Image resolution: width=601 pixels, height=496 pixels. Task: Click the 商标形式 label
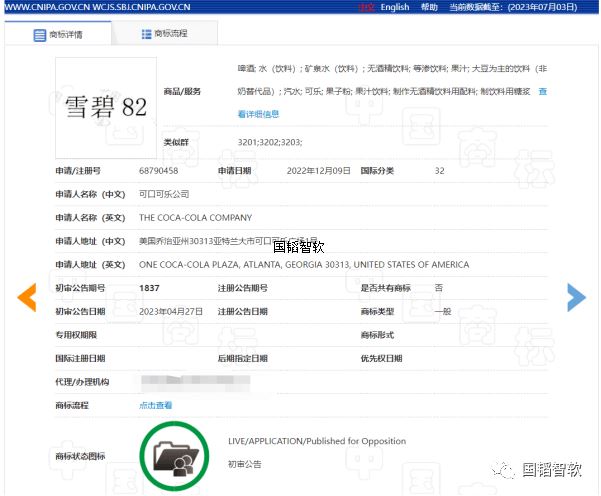click(x=377, y=335)
